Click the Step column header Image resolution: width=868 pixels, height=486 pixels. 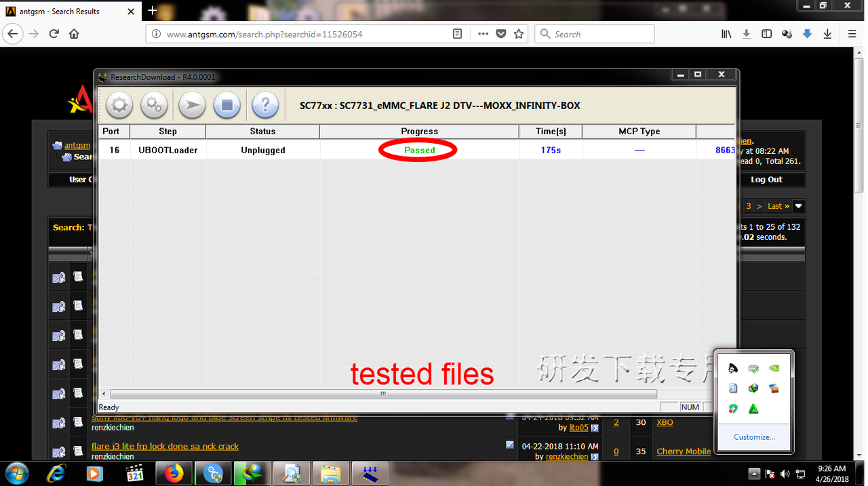pyautogui.click(x=168, y=131)
